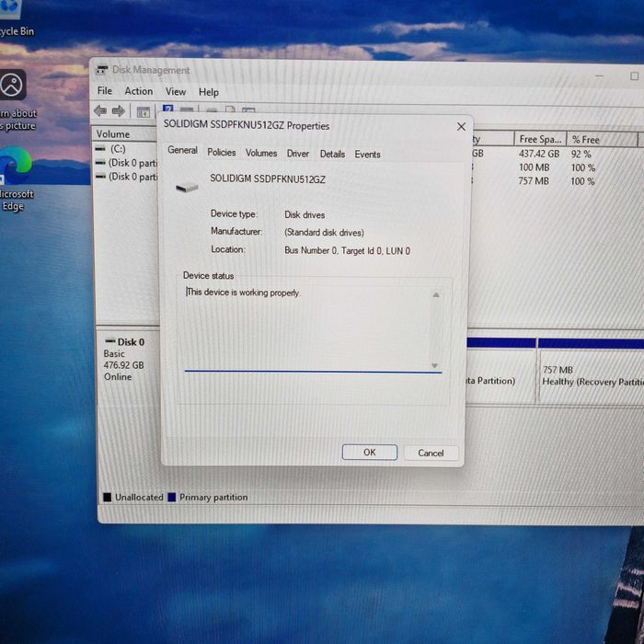Click the Device status scroll up arrow

[x=436, y=295]
